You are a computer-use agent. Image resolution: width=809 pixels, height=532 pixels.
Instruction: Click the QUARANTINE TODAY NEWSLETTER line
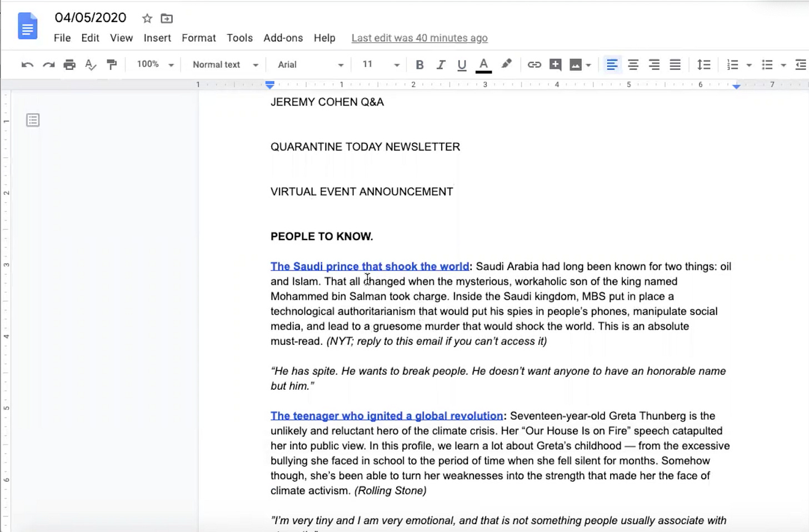coord(365,147)
